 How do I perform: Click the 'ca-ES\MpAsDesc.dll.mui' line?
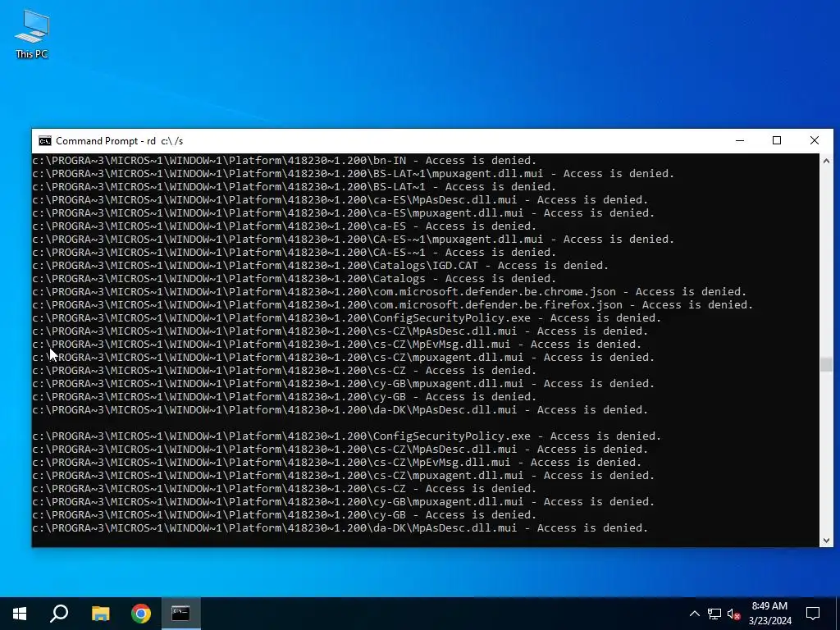click(x=340, y=200)
